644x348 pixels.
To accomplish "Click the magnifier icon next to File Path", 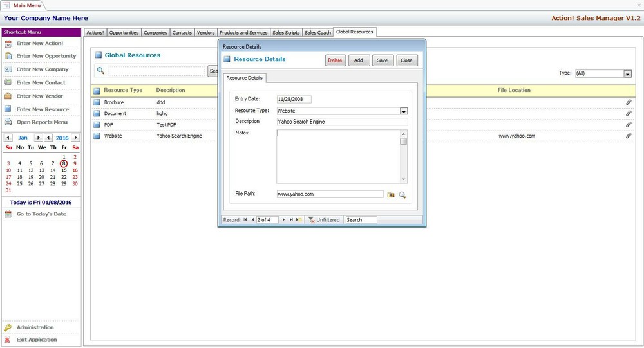I will [x=402, y=195].
